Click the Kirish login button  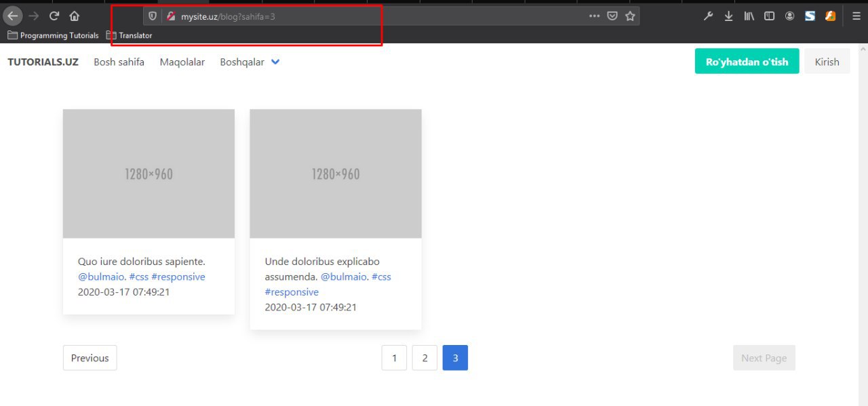827,62
